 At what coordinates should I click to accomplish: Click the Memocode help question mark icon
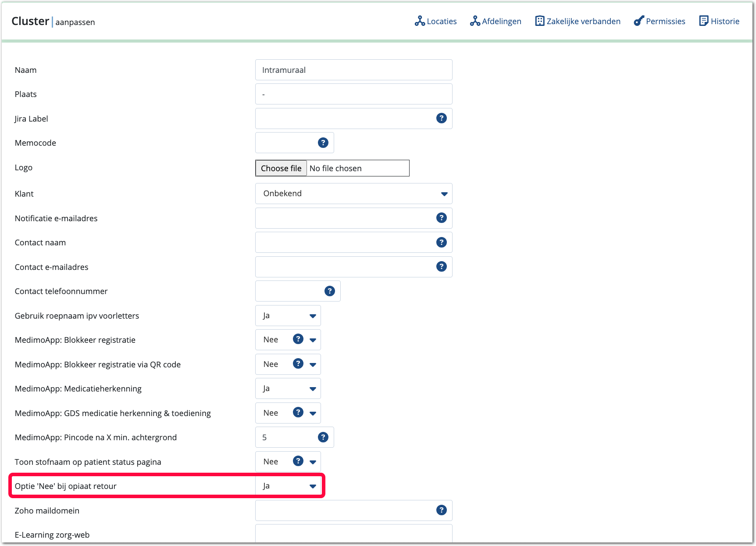pyautogui.click(x=323, y=143)
